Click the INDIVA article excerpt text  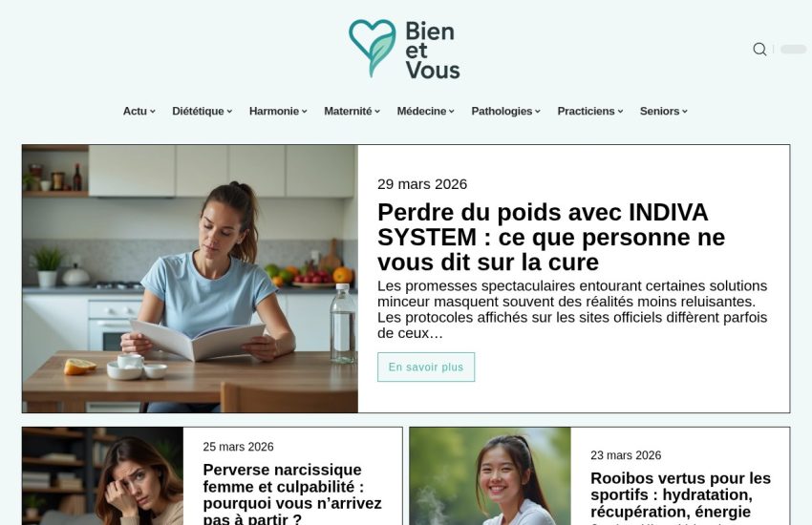click(x=572, y=309)
